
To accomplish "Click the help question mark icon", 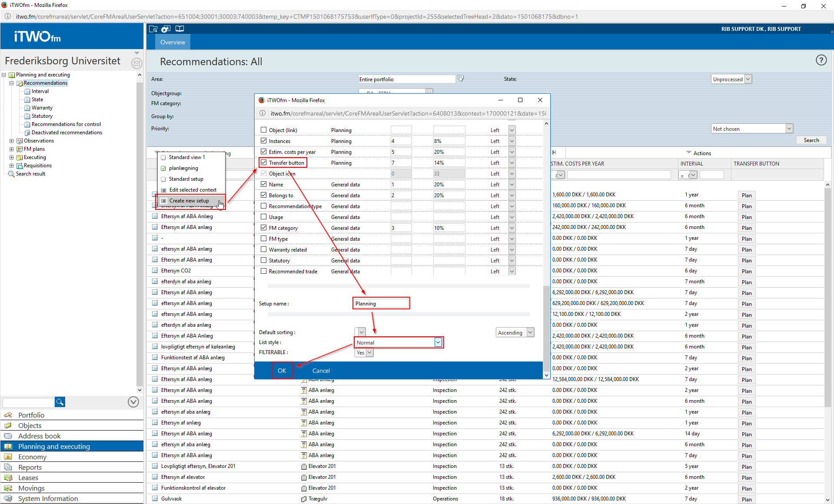I will pyautogui.click(x=821, y=60).
